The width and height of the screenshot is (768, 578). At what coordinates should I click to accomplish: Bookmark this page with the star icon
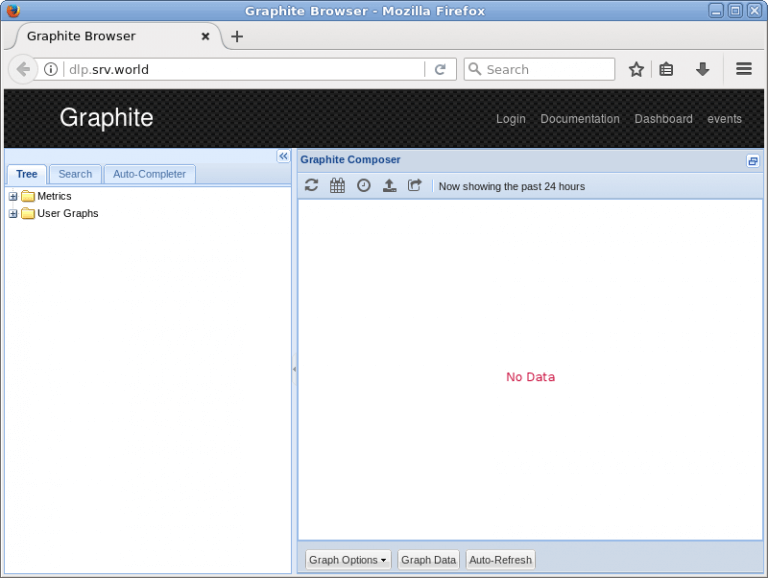pyautogui.click(x=636, y=70)
